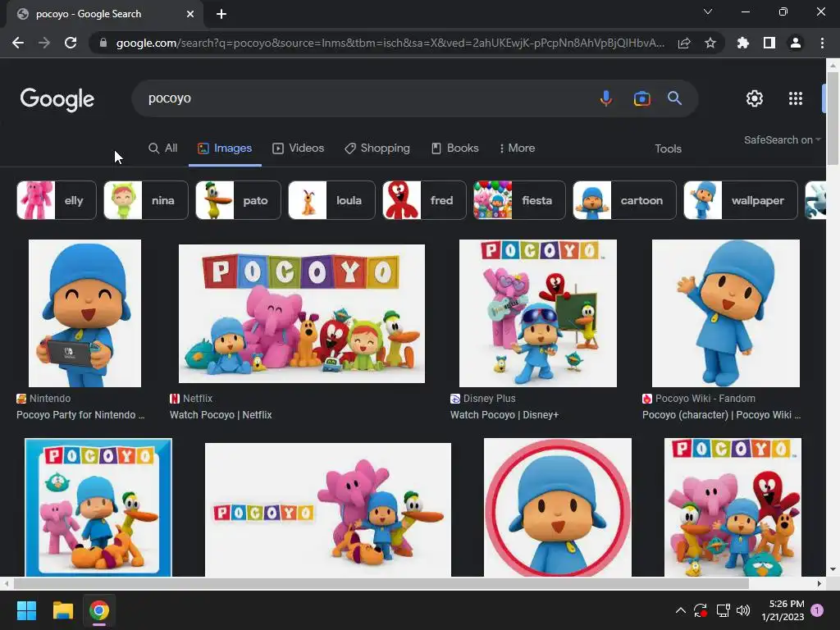This screenshot has width=840, height=630.
Task: Click the browser back arrow
Action: [18, 43]
